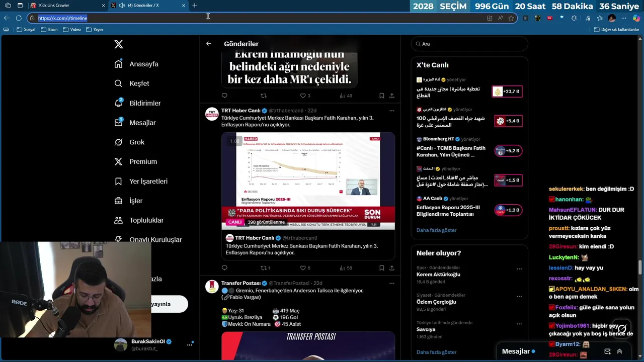Image resolution: width=644 pixels, height=362 pixels.
Task: Open a new browser tab
Action: [x=195, y=6]
